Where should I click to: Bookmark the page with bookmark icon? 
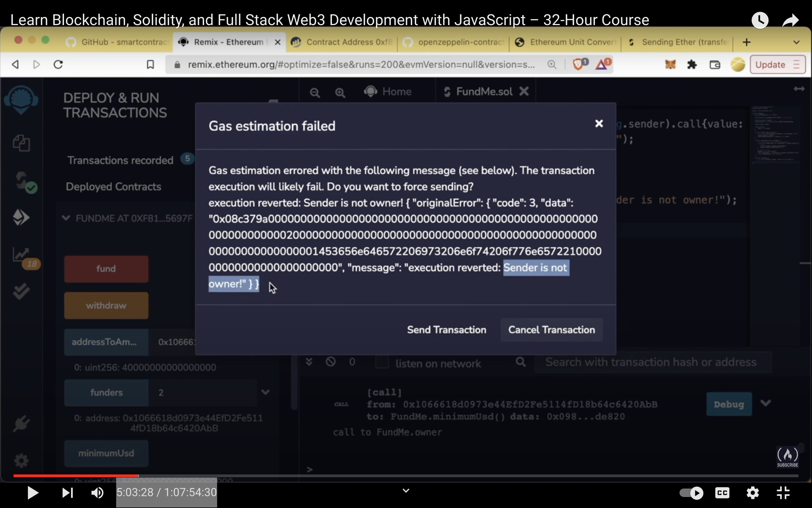tap(150, 64)
